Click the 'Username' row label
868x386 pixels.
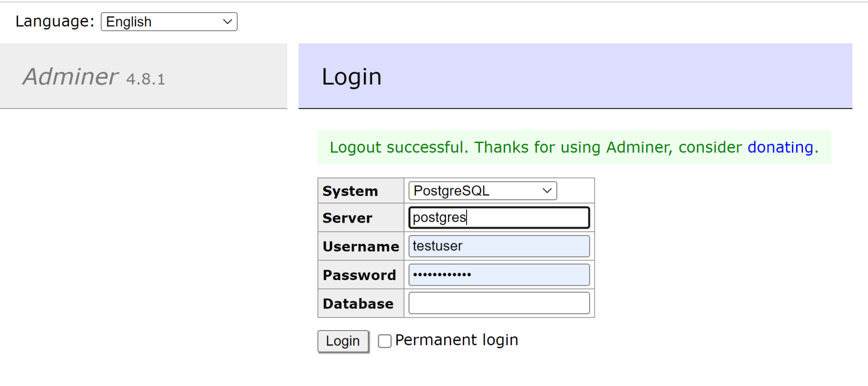pyautogui.click(x=361, y=246)
